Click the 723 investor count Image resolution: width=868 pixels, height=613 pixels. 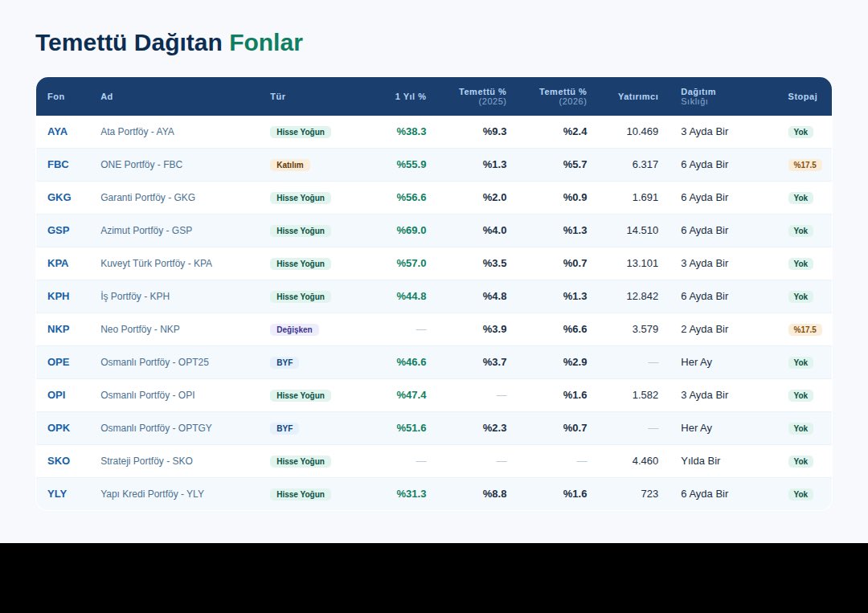(649, 493)
